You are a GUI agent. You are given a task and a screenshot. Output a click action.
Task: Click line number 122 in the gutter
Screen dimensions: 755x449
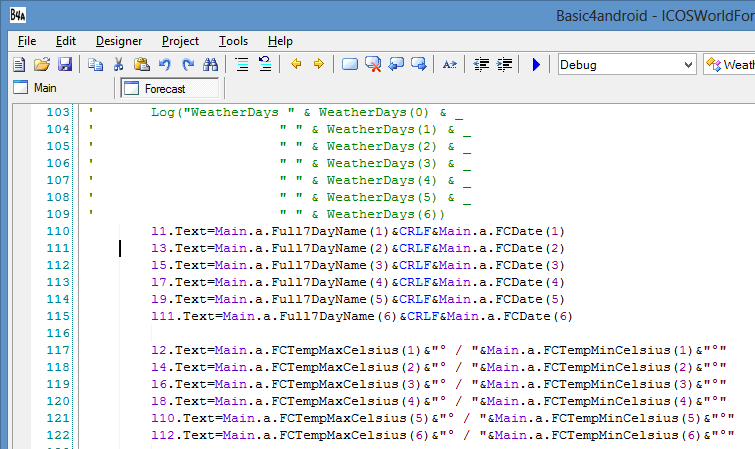[58, 435]
